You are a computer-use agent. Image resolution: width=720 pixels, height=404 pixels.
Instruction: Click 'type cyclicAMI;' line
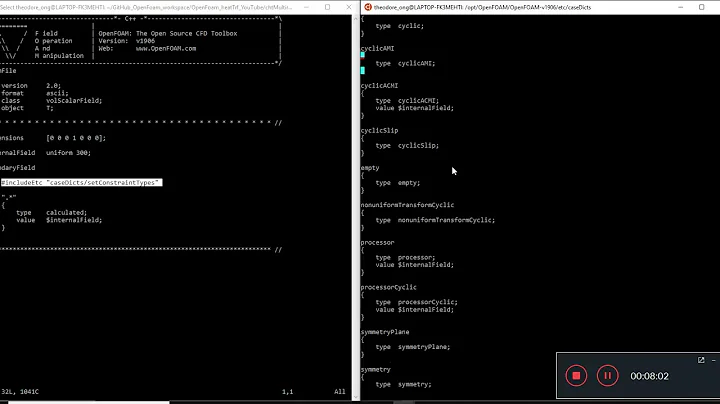405,63
